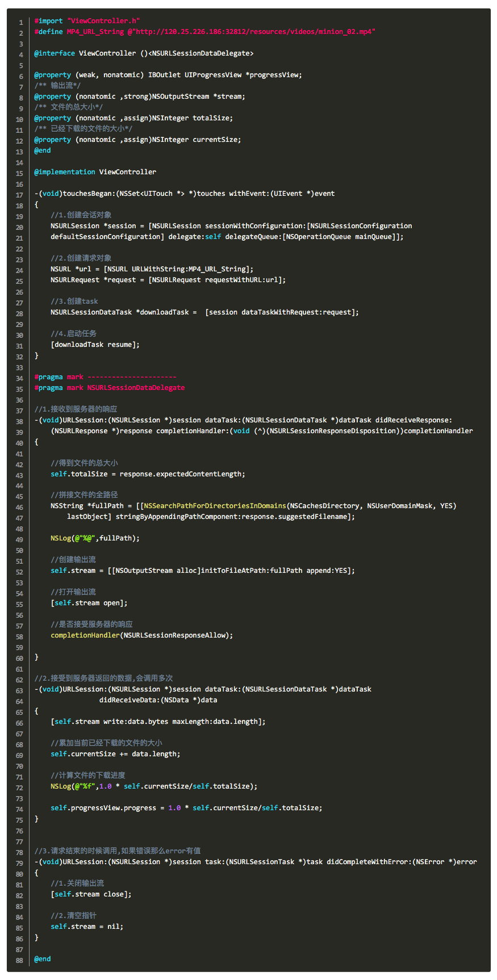The width and height of the screenshot is (497, 980).
Task: Click dataTaskWithRequest:request call
Action: click(296, 312)
